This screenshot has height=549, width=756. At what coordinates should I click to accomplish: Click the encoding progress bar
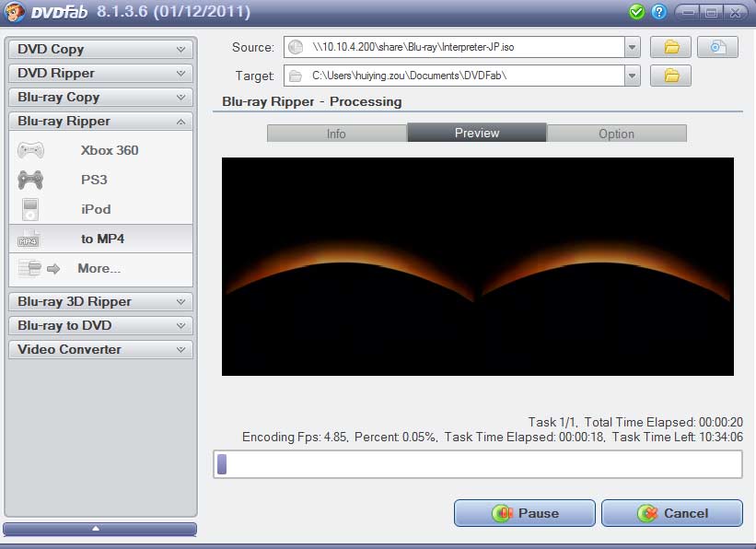click(x=478, y=464)
